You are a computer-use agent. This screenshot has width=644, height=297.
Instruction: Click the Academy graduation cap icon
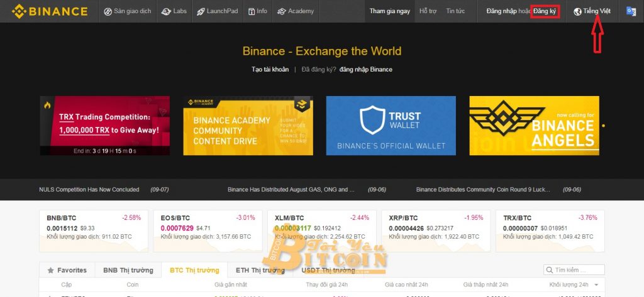click(281, 11)
